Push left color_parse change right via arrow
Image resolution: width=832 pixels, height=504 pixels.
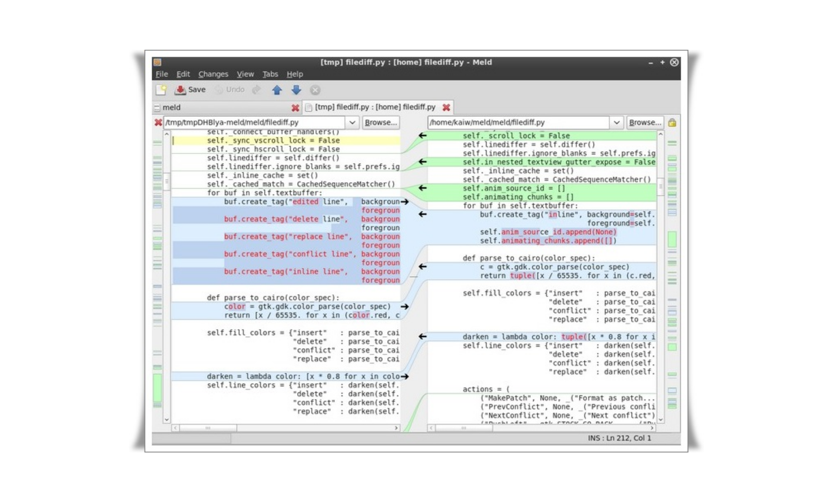[x=405, y=307]
